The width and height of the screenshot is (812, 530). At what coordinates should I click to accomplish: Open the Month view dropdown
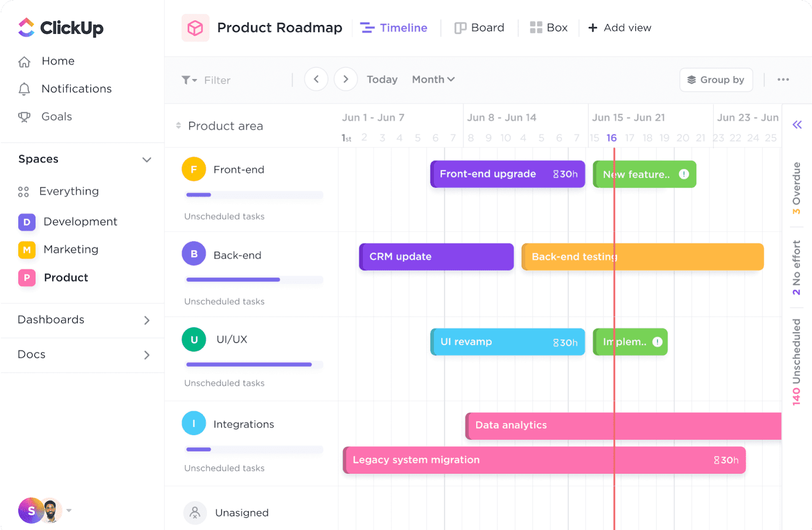[432, 79]
